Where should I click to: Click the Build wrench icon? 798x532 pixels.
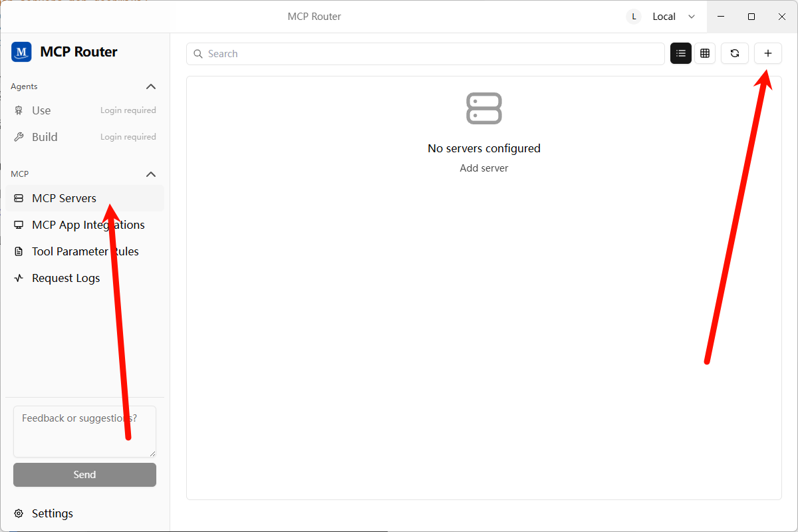[x=19, y=137]
